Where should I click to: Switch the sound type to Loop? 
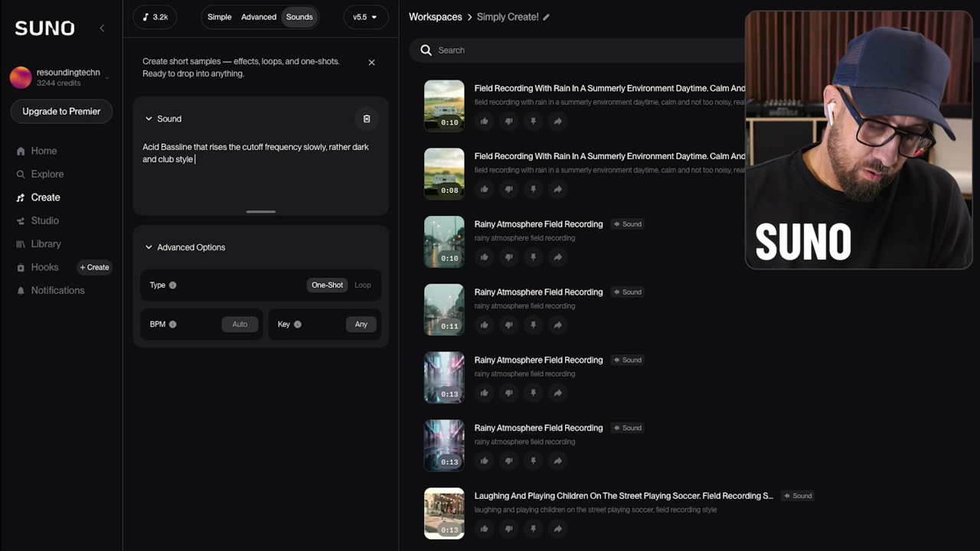(363, 285)
